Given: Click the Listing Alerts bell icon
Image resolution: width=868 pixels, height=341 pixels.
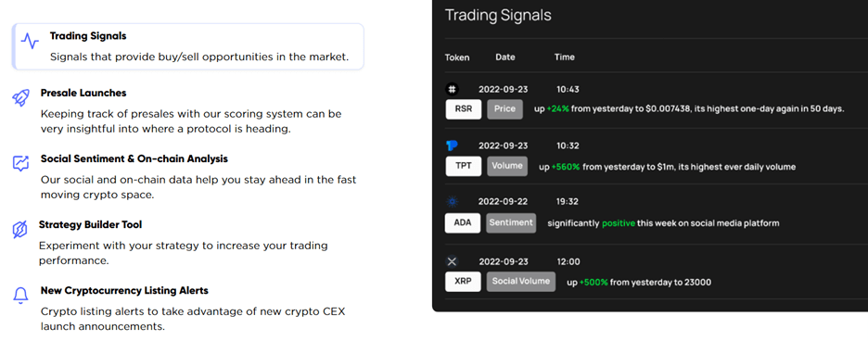Looking at the screenshot, I should click(x=20, y=296).
